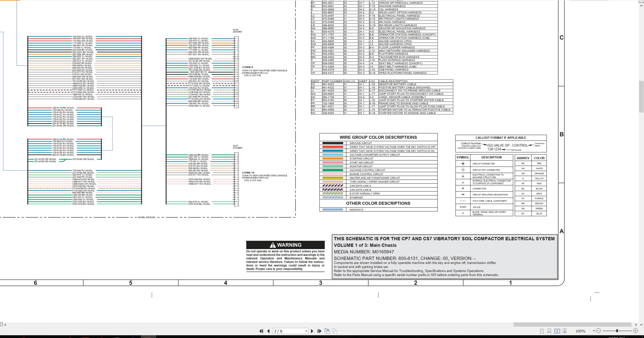Click the CIRCUIT CONNECTED symbol row
Screen dimensions: 644x338
click(484, 164)
